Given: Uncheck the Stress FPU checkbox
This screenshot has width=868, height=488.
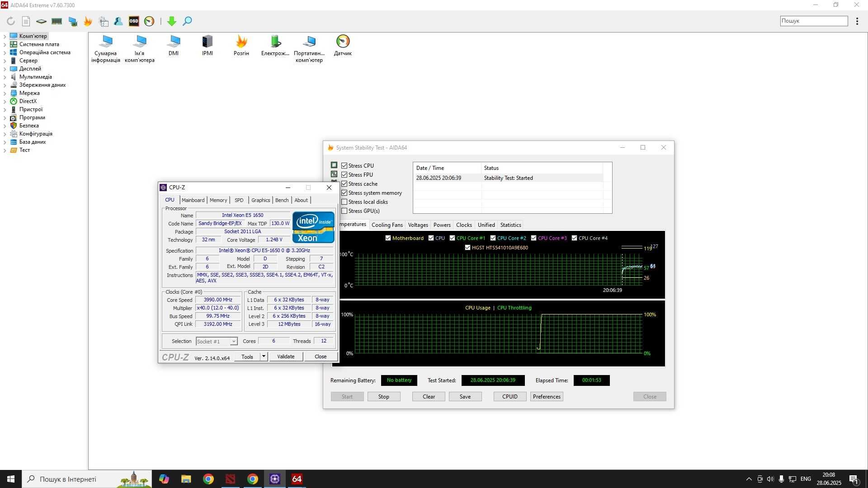Looking at the screenshot, I should point(344,175).
